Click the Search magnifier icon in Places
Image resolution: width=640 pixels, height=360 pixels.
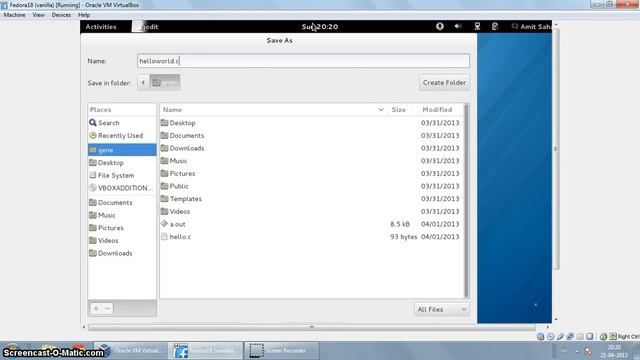click(93, 122)
